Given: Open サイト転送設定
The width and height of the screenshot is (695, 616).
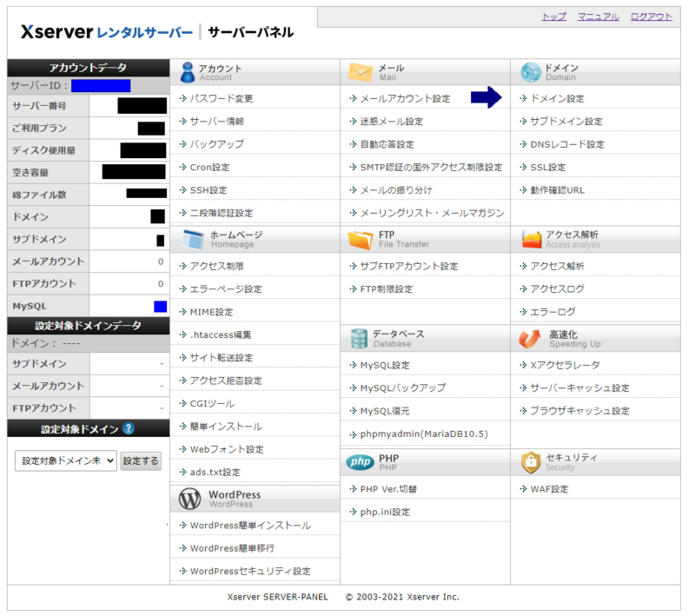Looking at the screenshot, I should 222,358.
